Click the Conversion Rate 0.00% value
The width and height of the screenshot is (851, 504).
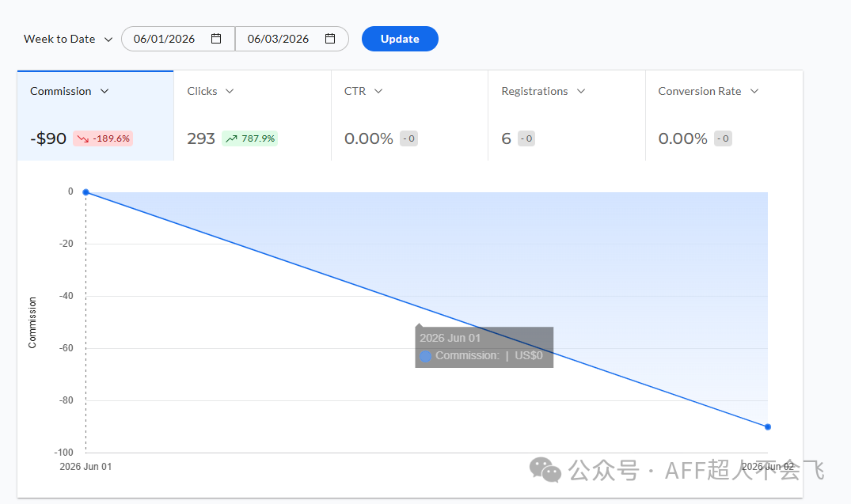point(682,138)
